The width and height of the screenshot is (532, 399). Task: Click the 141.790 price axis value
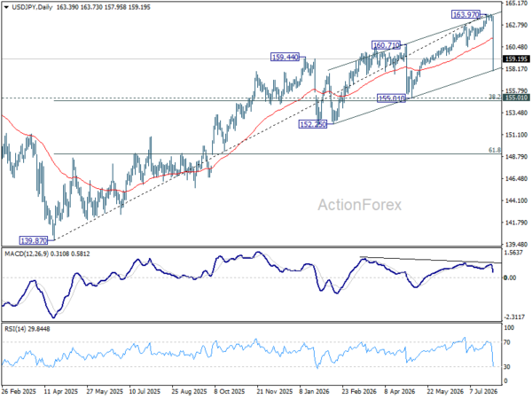click(x=516, y=223)
